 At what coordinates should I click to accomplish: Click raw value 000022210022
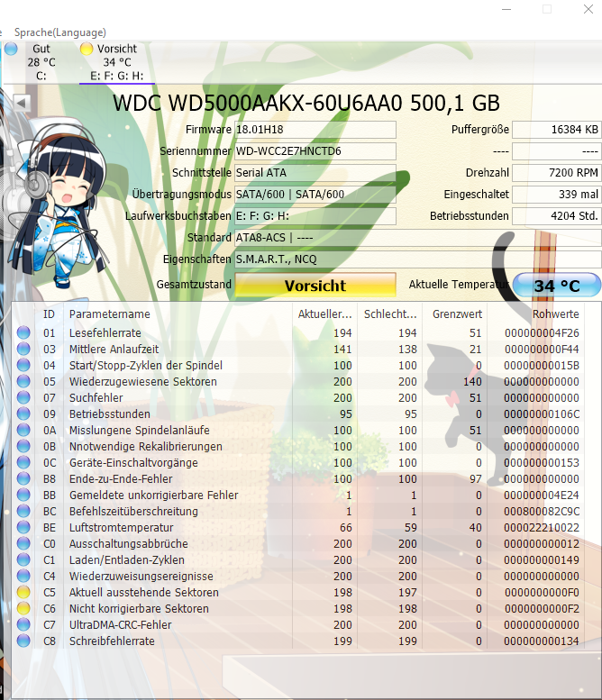click(542, 528)
